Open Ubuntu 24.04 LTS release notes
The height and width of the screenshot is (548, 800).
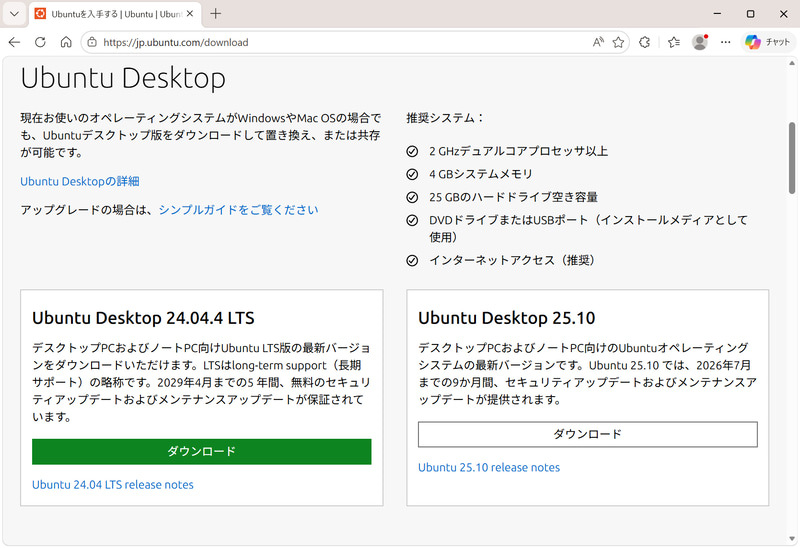[x=113, y=485]
